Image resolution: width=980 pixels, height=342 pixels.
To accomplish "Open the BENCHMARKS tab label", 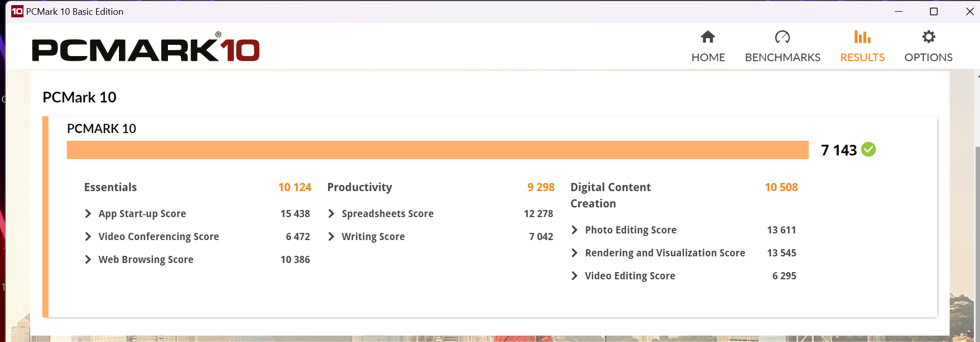I will (x=782, y=57).
